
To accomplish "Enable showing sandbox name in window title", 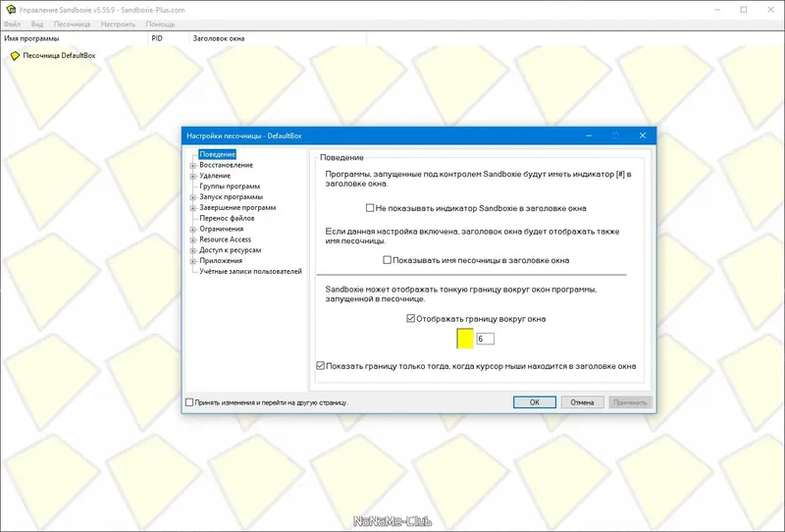I will tap(387, 260).
